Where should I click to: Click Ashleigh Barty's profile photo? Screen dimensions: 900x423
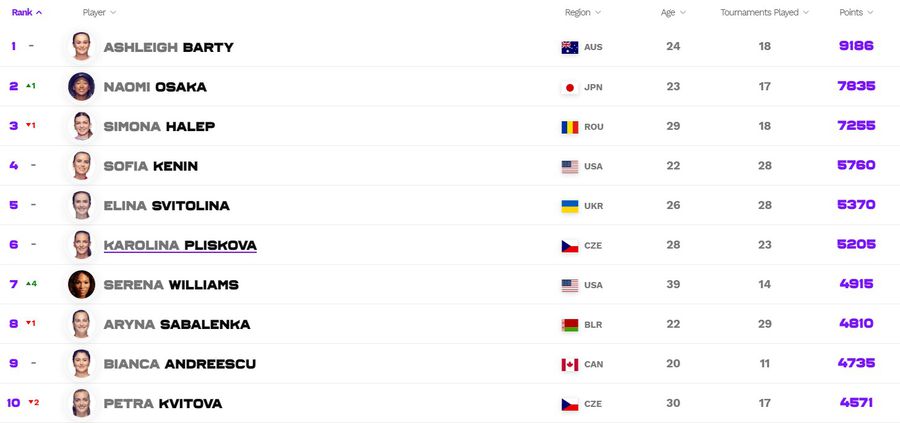point(82,46)
